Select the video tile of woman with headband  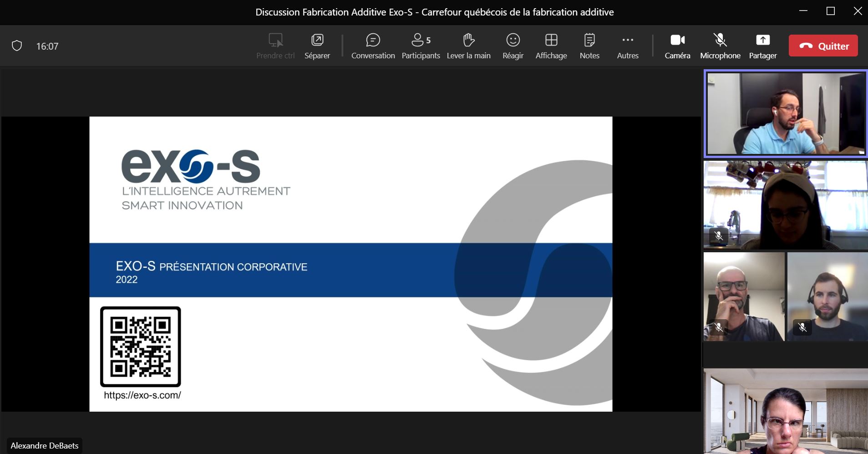click(x=786, y=205)
